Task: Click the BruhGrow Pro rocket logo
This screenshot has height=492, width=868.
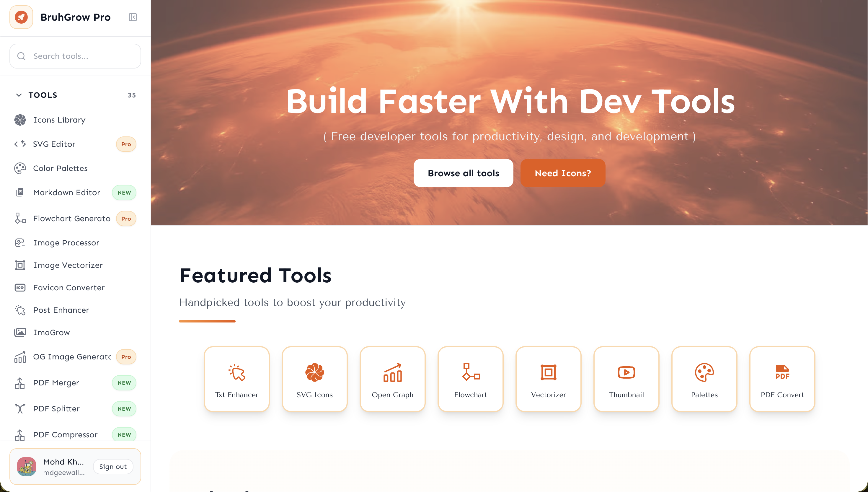Action: click(x=21, y=17)
